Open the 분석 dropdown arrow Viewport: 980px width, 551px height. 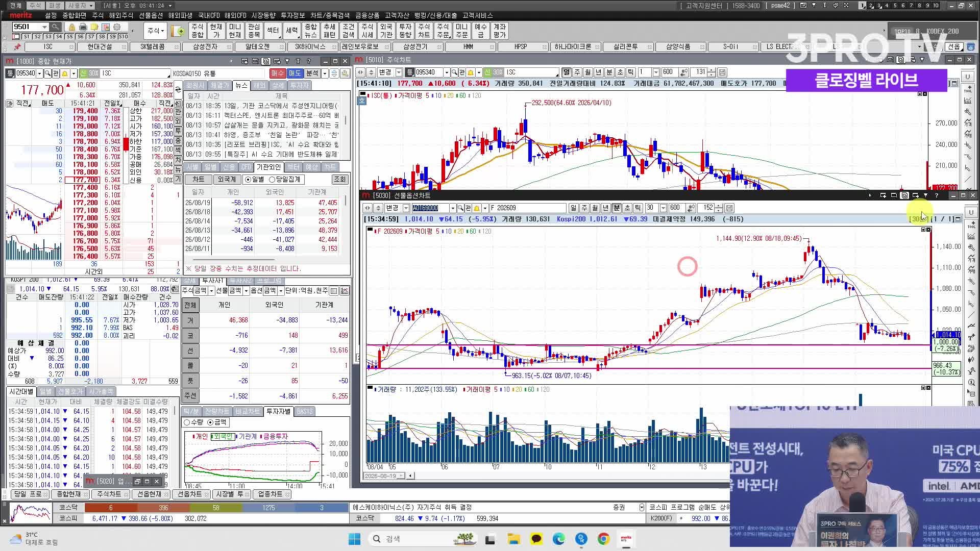pos(325,73)
